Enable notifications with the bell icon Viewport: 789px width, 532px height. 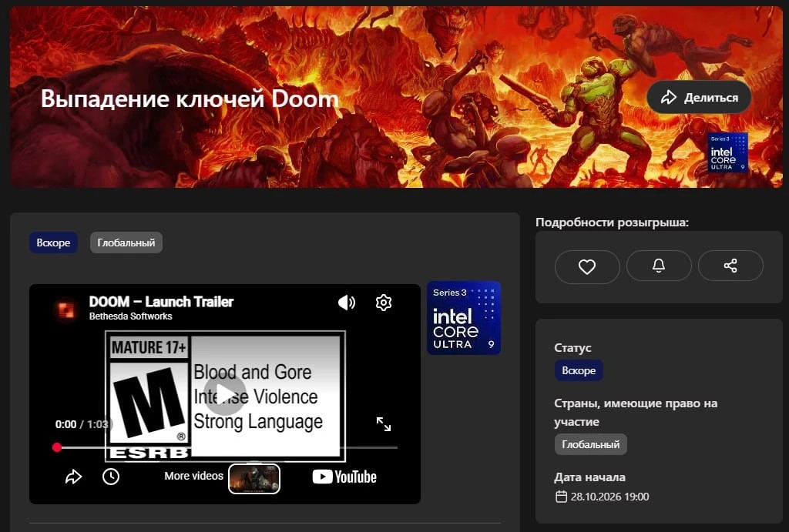coord(659,266)
